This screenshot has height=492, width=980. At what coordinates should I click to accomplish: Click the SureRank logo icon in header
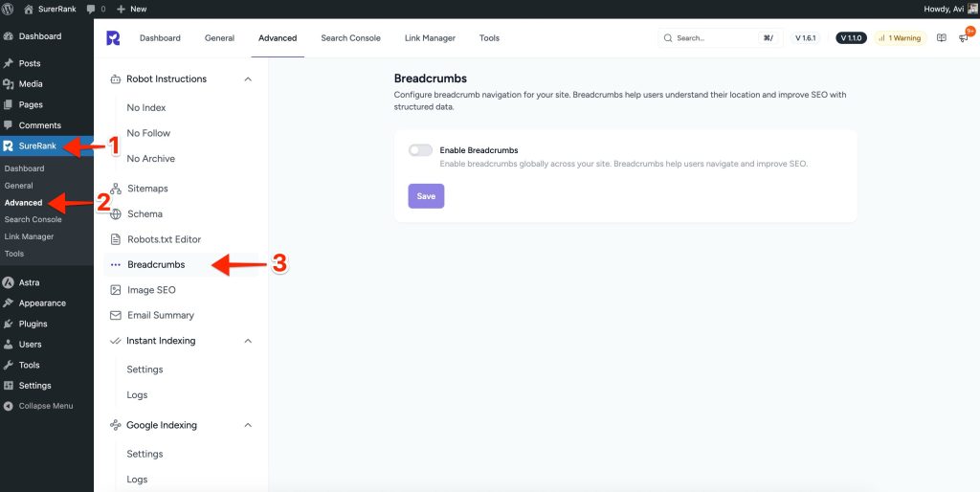[x=113, y=38]
